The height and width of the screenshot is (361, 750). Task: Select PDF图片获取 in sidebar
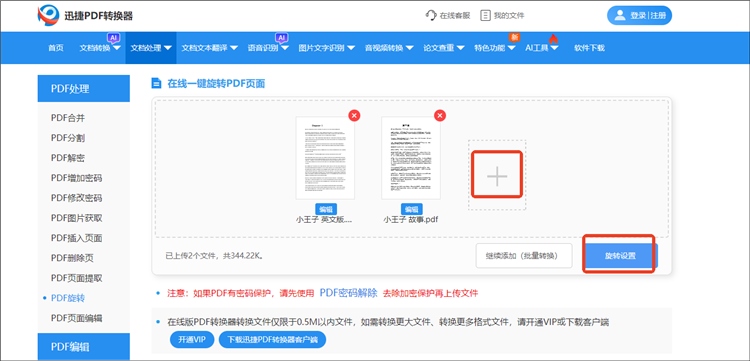coord(77,218)
